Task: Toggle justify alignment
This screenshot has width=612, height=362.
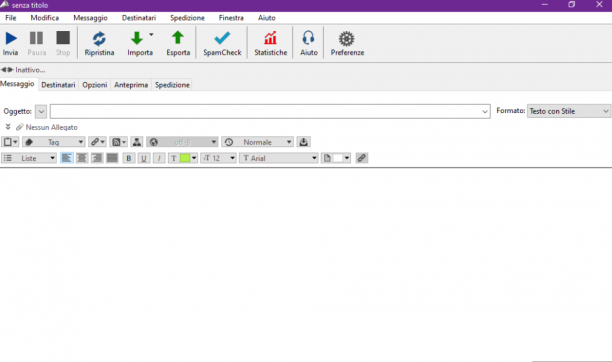Action: point(112,158)
